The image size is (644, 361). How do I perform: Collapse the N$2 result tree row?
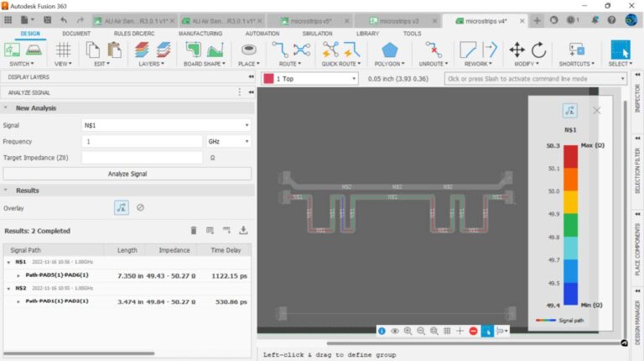pos(8,288)
